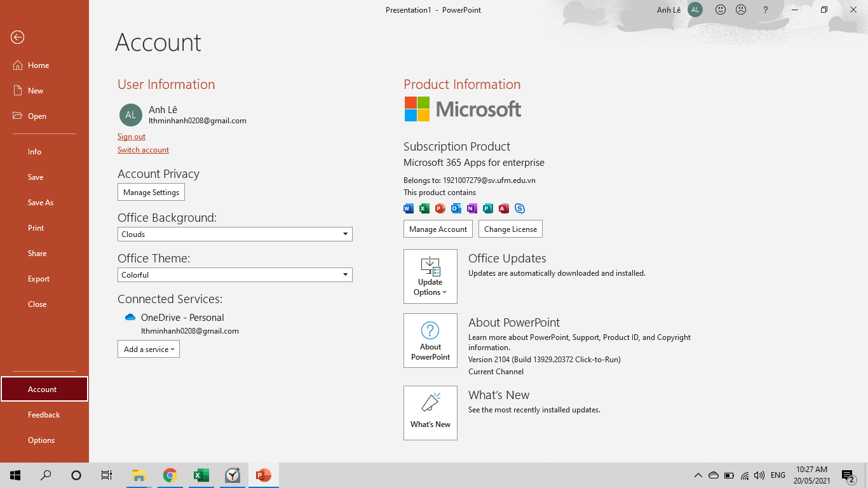Select New in the sidebar
Viewport: 868px width, 488px height.
[x=44, y=91]
